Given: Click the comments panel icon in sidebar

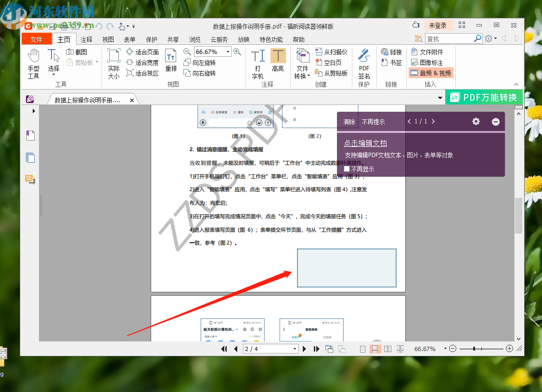Looking at the screenshot, I should 30,180.
